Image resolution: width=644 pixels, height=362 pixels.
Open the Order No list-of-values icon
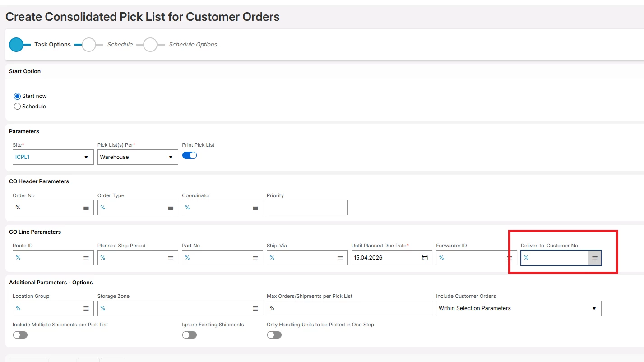coord(86,208)
